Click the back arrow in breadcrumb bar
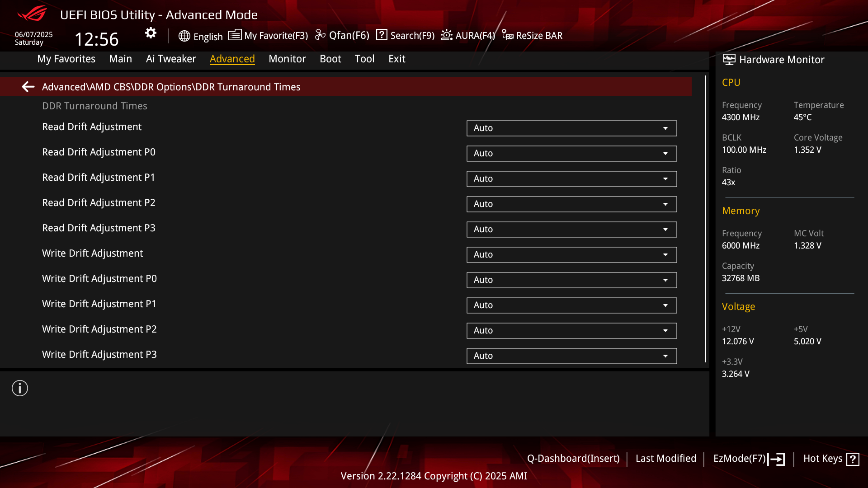The image size is (868, 488). tap(28, 86)
